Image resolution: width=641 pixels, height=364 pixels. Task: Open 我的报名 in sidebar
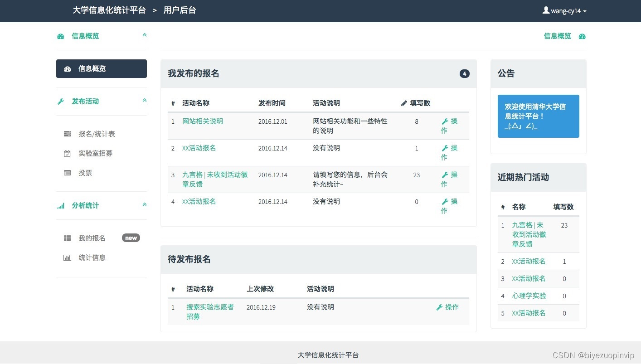[92, 238]
